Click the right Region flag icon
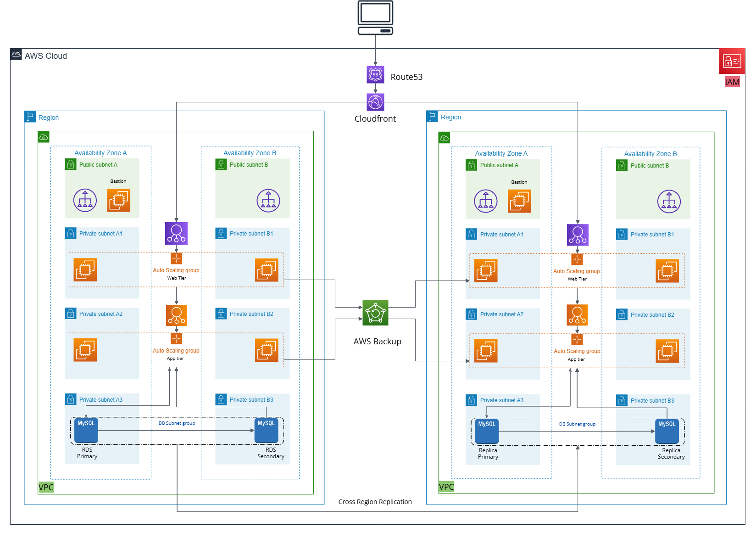The image size is (756, 533). 432,116
